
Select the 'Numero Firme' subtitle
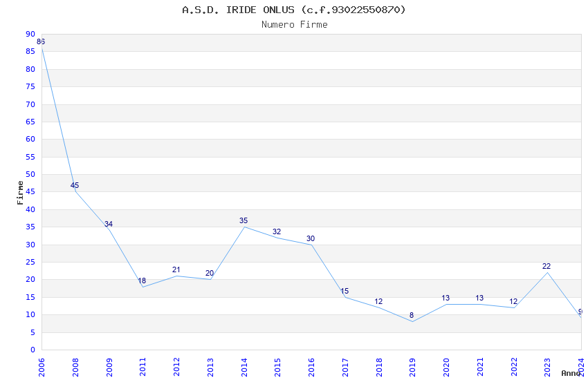pyautogui.click(x=295, y=25)
